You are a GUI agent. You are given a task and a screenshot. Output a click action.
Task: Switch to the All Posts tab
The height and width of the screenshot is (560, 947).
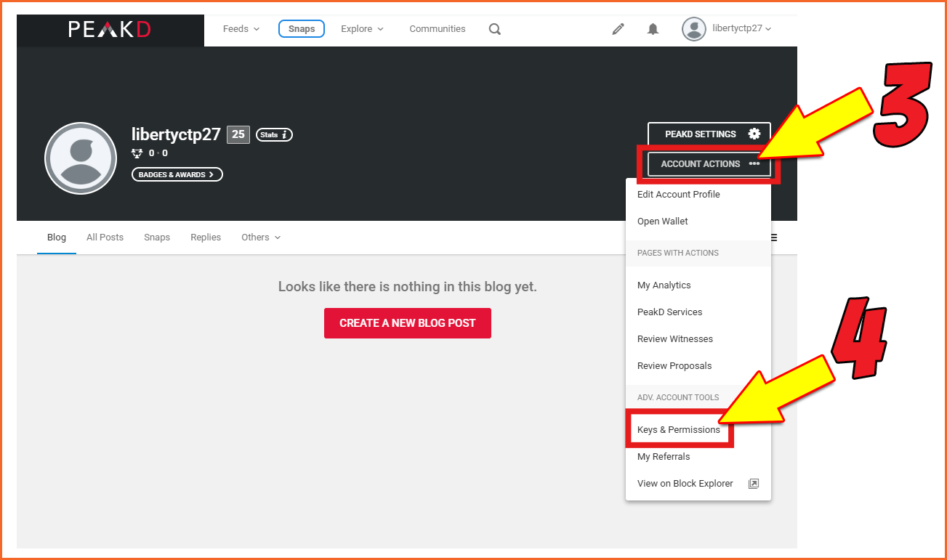105,238
